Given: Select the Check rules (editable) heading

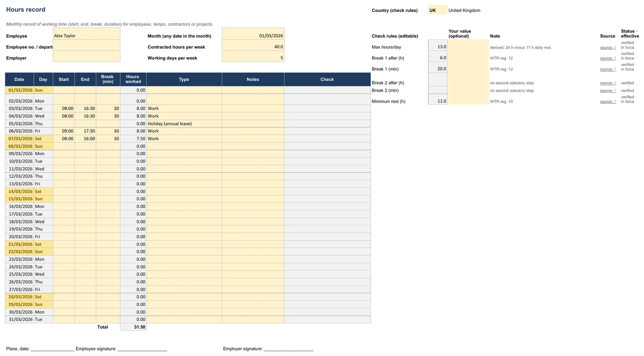Looking at the screenshot, I should 395,36.
